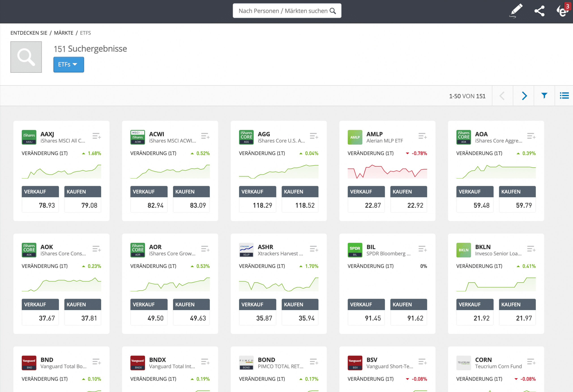The image size is (573, 392).
Task: Click AGG KAUFEN button 118.52
Action: (x=300, y=199)
